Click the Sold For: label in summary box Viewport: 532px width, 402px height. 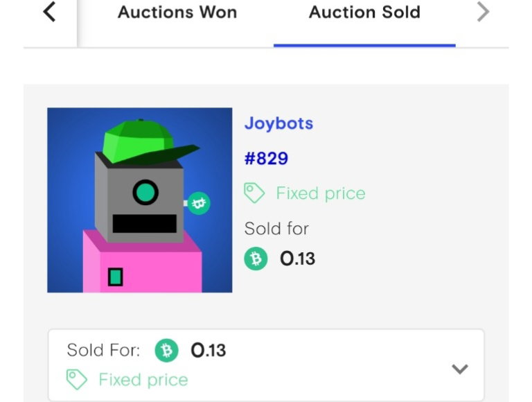pyautogui.click(x=103, y=350)
